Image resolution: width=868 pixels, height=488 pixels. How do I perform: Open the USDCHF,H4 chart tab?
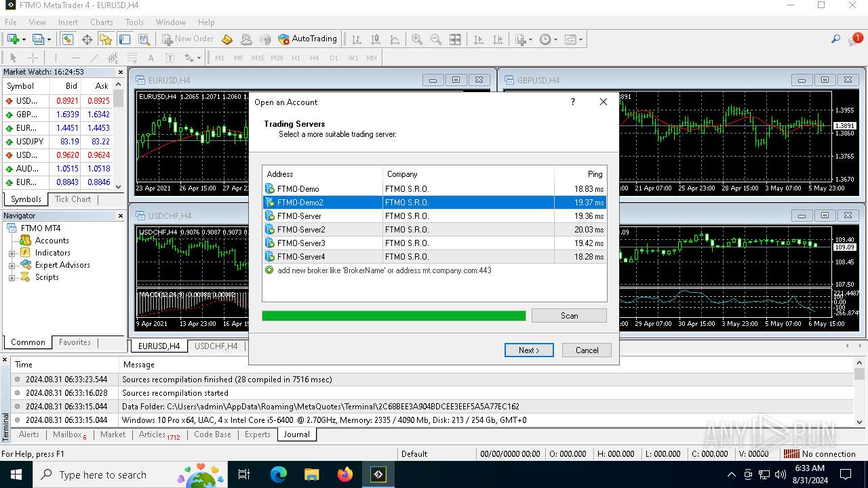pos(216,346)
